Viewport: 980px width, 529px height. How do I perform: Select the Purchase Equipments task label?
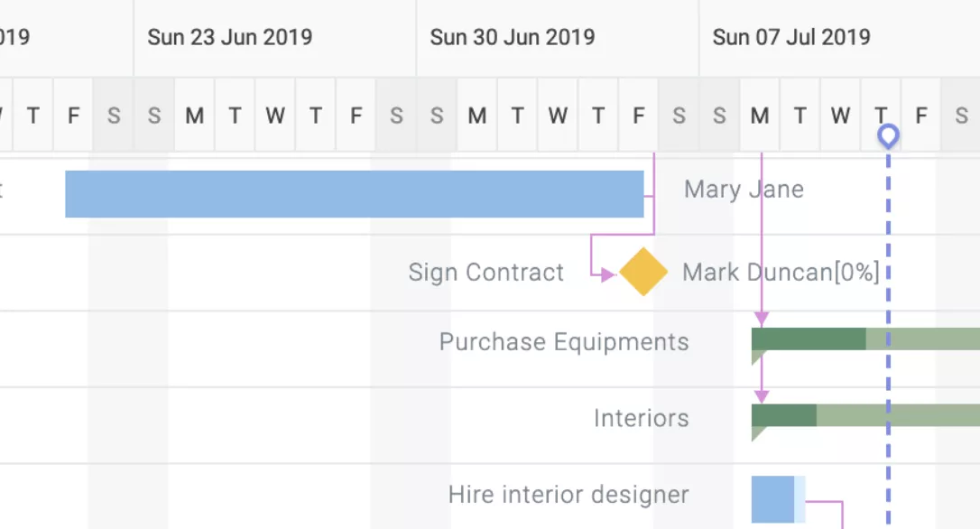click(563, 341)
